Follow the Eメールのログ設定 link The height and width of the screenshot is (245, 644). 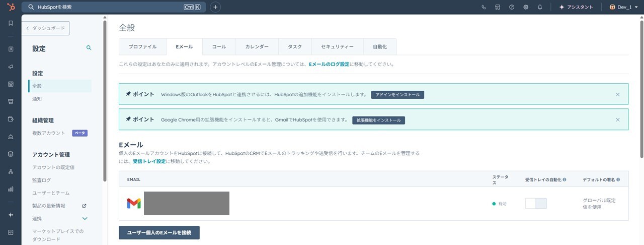[329, 65]
